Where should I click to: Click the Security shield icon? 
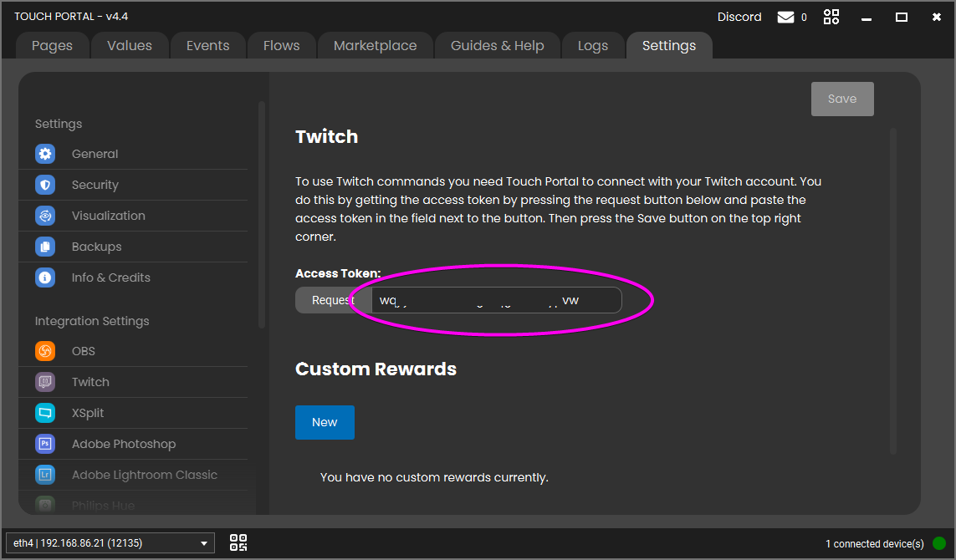pos(45,185)
